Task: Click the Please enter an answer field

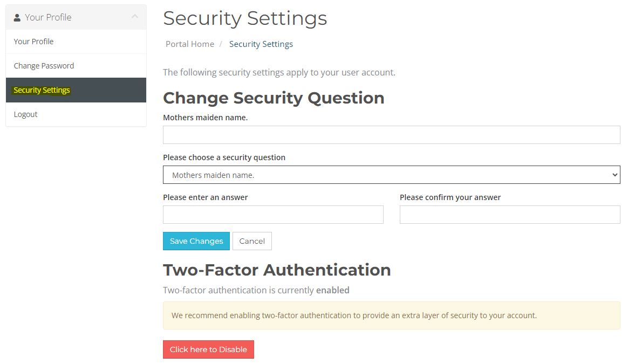Action: pyautogui.click(x=273, y=215)
